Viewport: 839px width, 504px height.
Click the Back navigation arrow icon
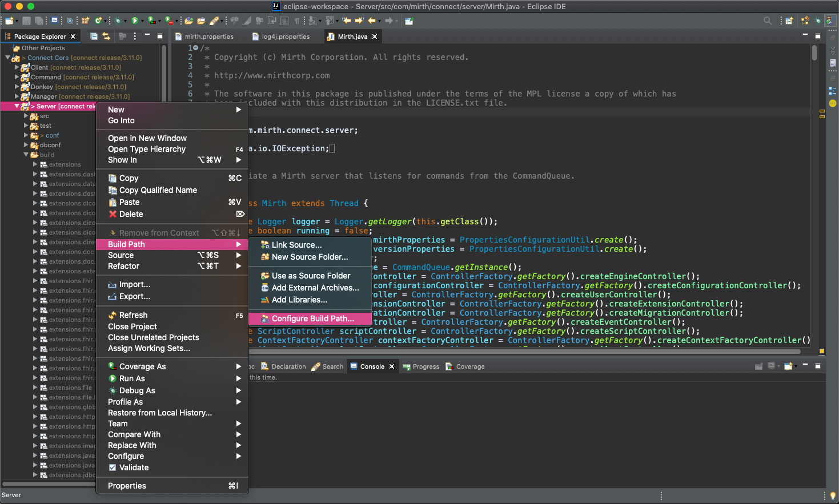(372, 21)
